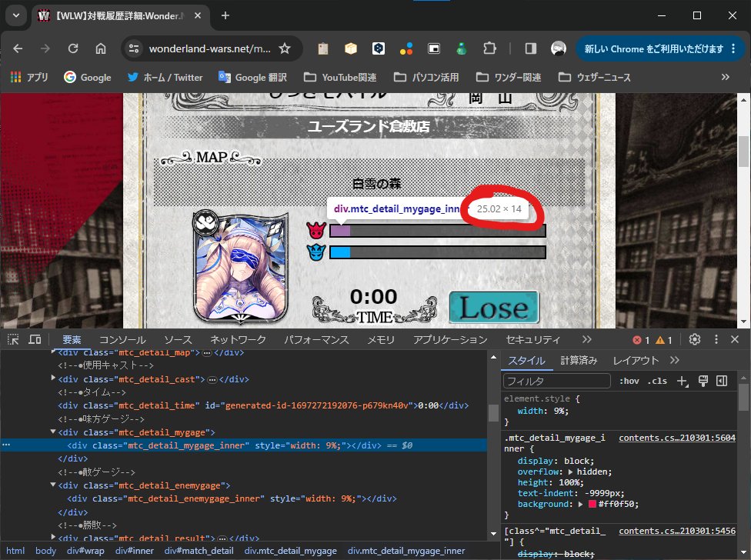Open site information icon in address bar
751x560 pixels.
pos(134,48)
